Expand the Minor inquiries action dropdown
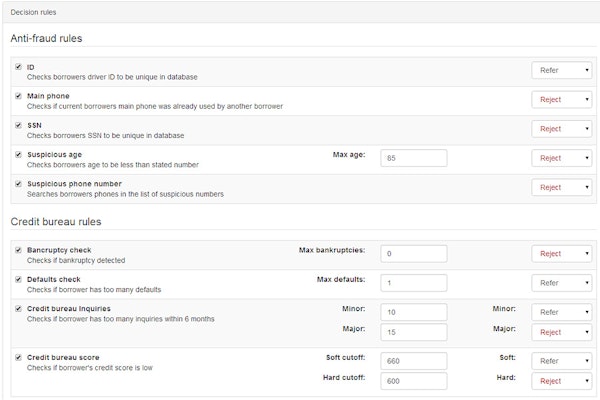The image size is (600, 400). point(562,312)
